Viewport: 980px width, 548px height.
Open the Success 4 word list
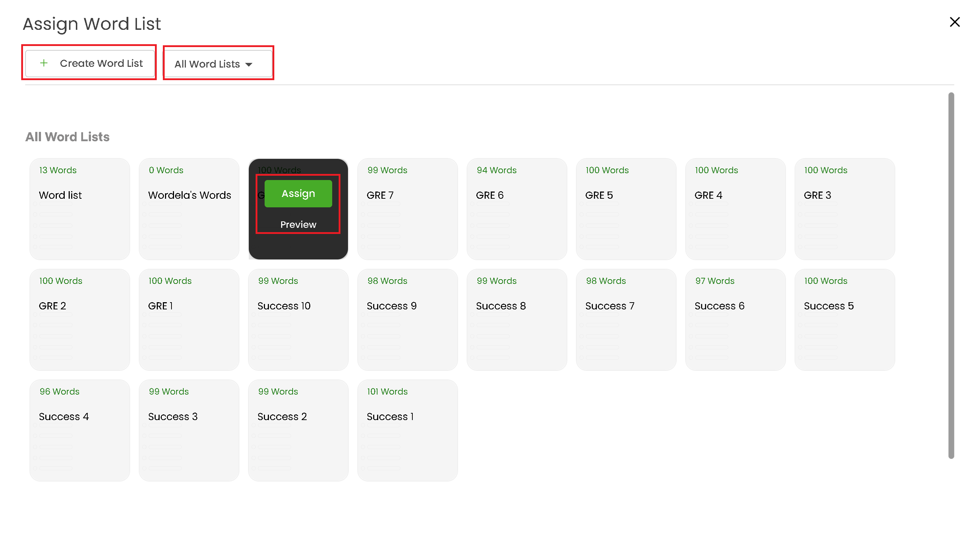(79, 430)
